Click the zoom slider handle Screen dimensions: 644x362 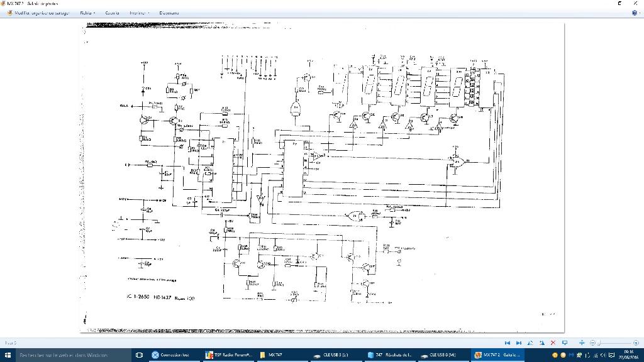point(599,343)
